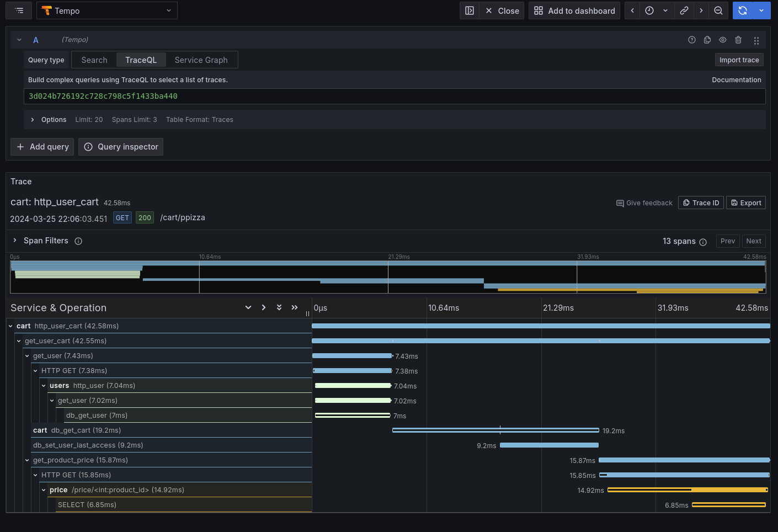Zoom out the time range
Image resolution: width=778 pixels, height=532 pixels.
(x=718, y=10)
